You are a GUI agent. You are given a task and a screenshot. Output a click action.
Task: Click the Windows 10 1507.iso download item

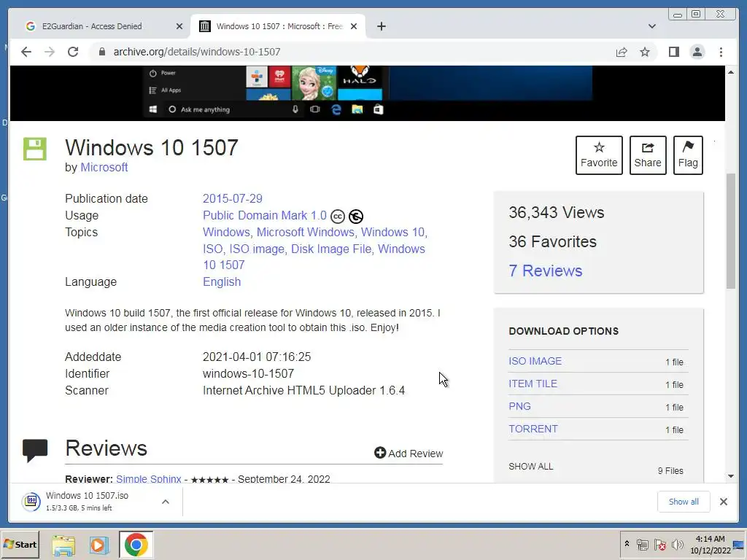87,501
